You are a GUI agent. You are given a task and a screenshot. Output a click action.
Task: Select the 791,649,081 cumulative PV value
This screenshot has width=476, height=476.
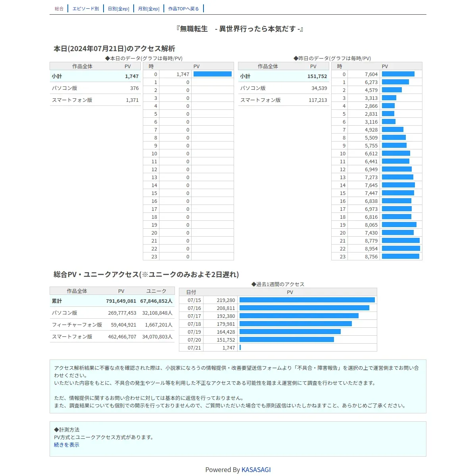[x=121, y=301]
